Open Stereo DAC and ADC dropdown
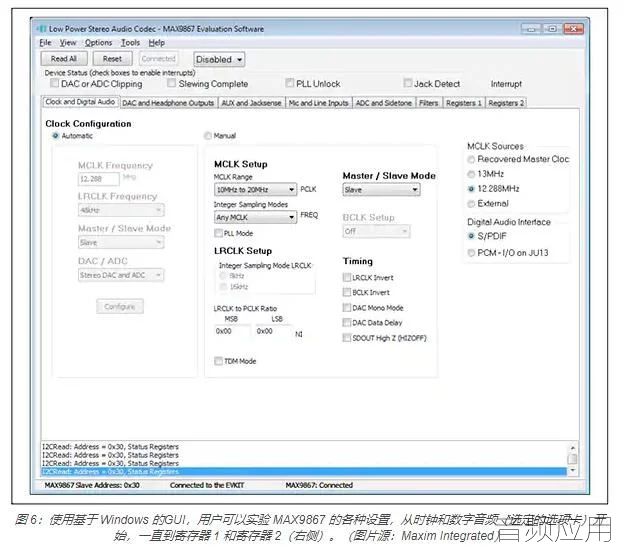The height and width of the screenshot is (553, 624). (x=121, y=275)
